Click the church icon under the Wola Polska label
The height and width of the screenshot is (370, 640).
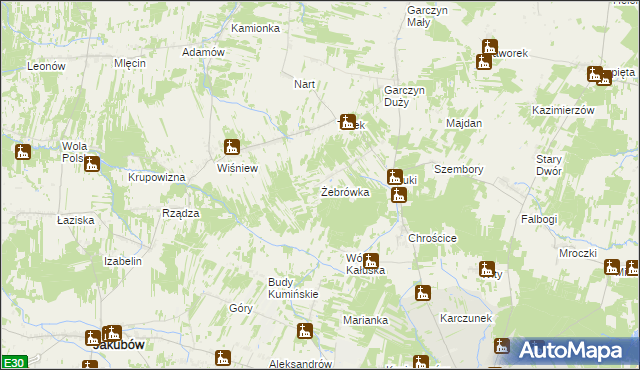[x=92, y=164]
